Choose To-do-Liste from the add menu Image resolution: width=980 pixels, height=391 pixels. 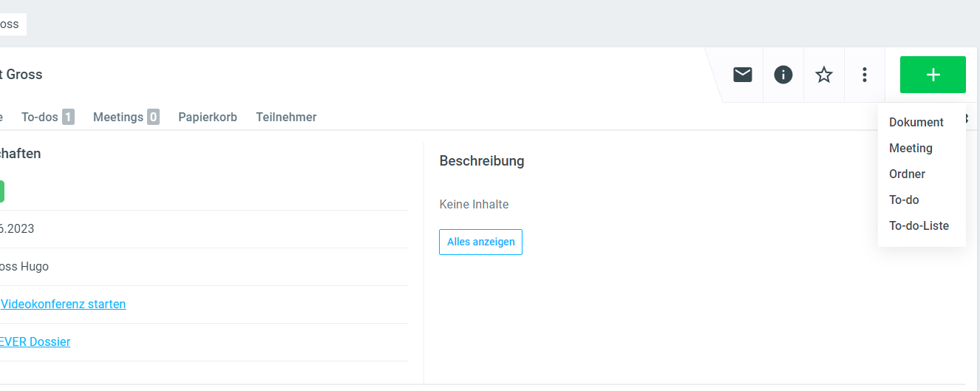point(919,225)
